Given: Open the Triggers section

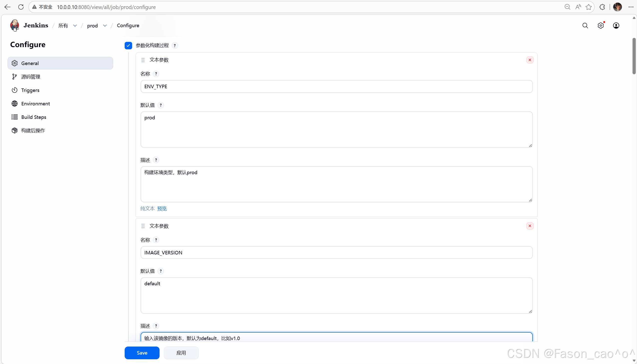Looking at the screenshot, I should (x=30, y=90).
